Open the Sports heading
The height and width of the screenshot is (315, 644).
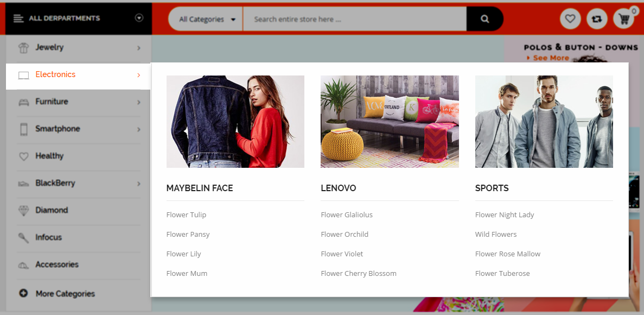492,188
